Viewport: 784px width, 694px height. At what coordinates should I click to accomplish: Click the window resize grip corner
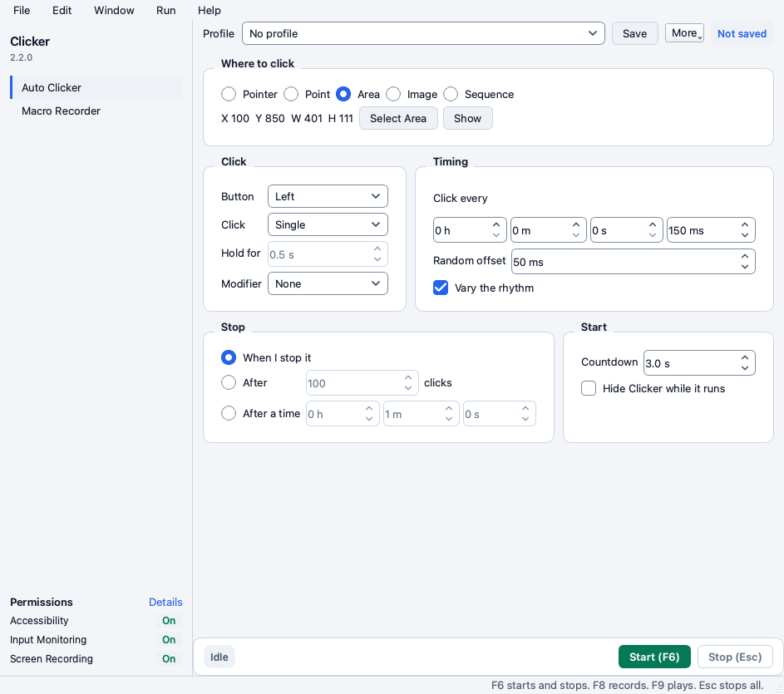pos(778,688)
